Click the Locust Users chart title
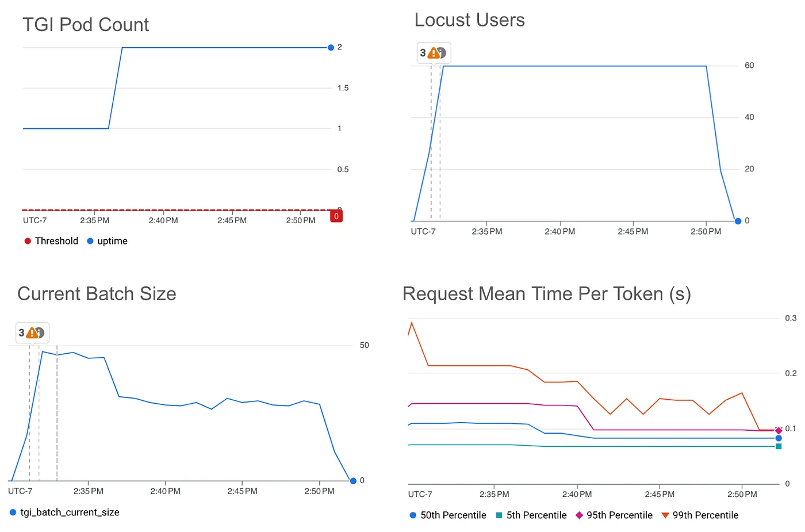 click(469, 20)
